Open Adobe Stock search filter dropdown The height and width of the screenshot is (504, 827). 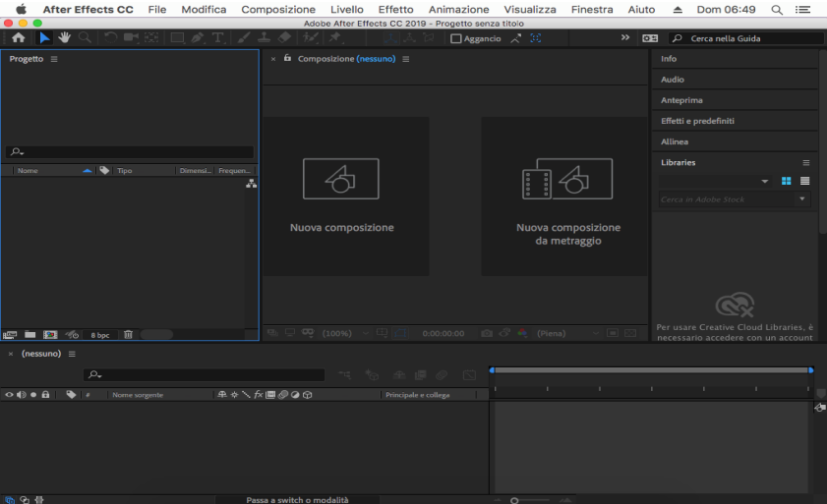801,198
